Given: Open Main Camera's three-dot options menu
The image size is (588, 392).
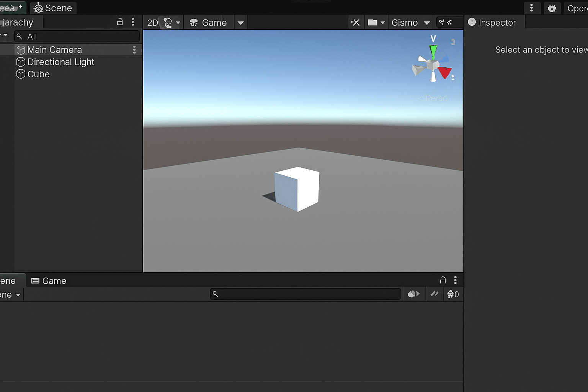Looking at the screenshot, I should point(134,49).
